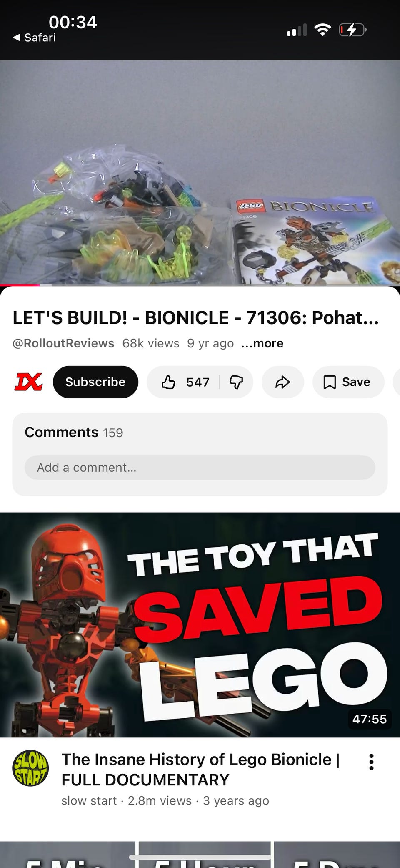Tap the thumbs down dislike icon
The image size is (400, 868).
[x=236, y=382]
